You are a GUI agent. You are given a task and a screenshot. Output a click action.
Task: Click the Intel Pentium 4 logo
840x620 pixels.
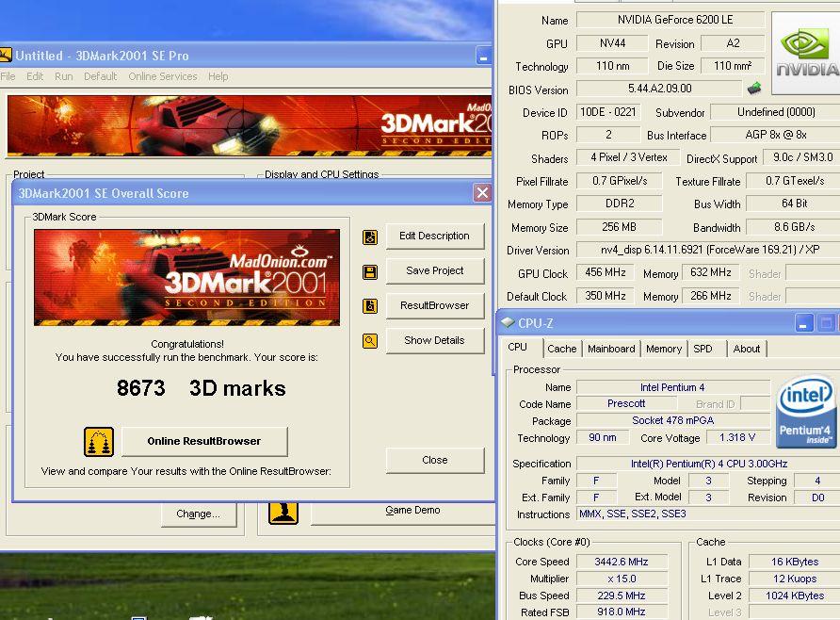coord(806,411)
